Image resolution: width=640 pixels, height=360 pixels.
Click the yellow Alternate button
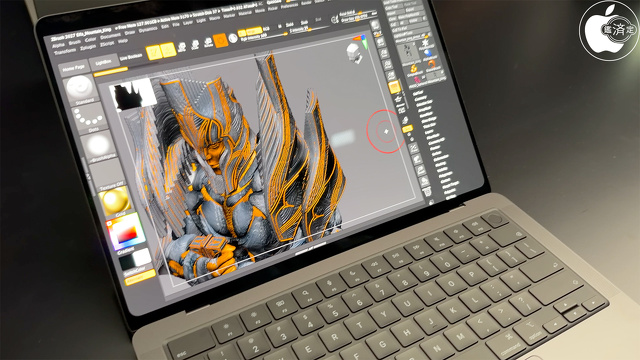[140, 278]
